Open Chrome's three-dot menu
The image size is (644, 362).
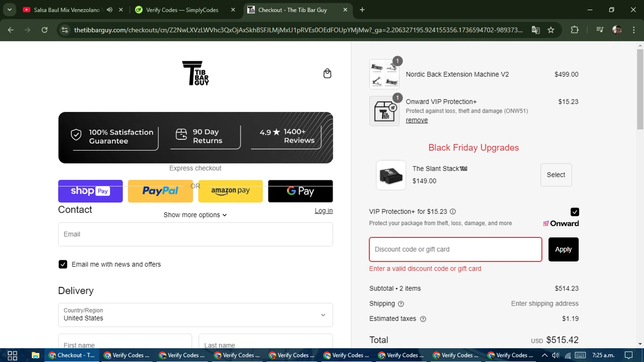tap(634, 30)
